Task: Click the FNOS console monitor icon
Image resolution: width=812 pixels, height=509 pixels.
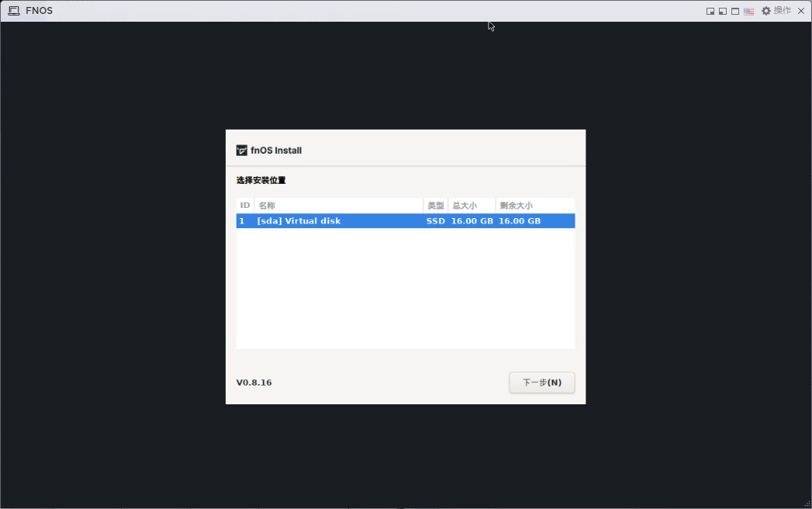Action: click(14, 11)
